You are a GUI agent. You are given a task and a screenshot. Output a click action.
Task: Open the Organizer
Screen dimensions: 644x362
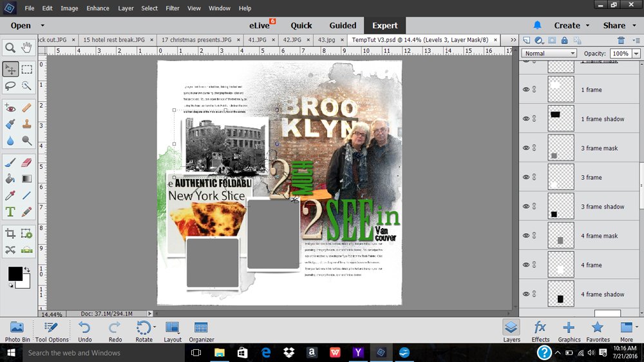(x=201, y=331)
